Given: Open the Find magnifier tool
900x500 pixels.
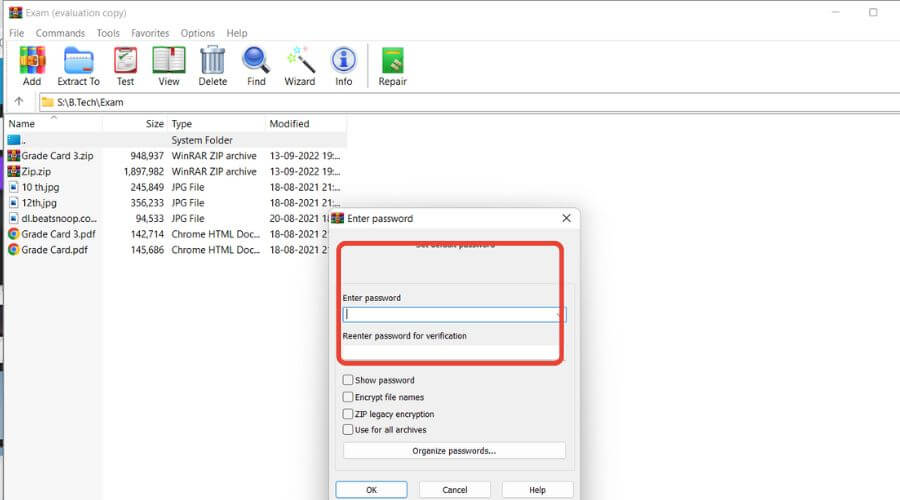Looking at the screenshot, I should [256, 66].
